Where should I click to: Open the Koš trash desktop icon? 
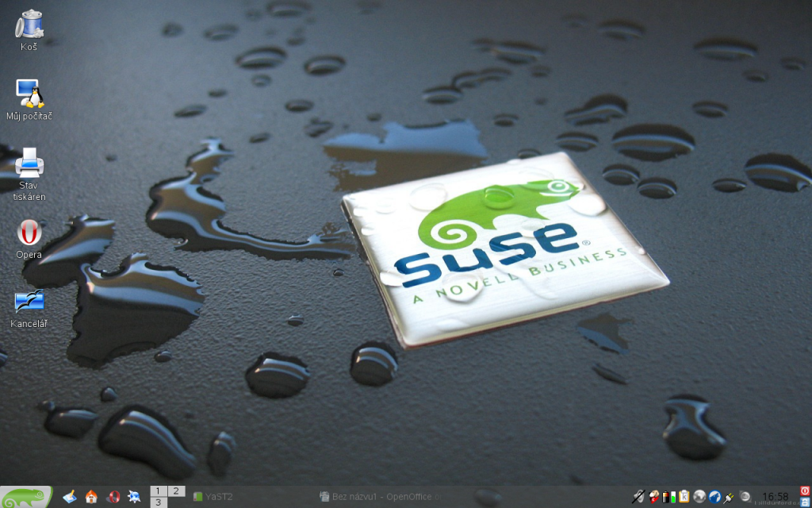(29, 29)
